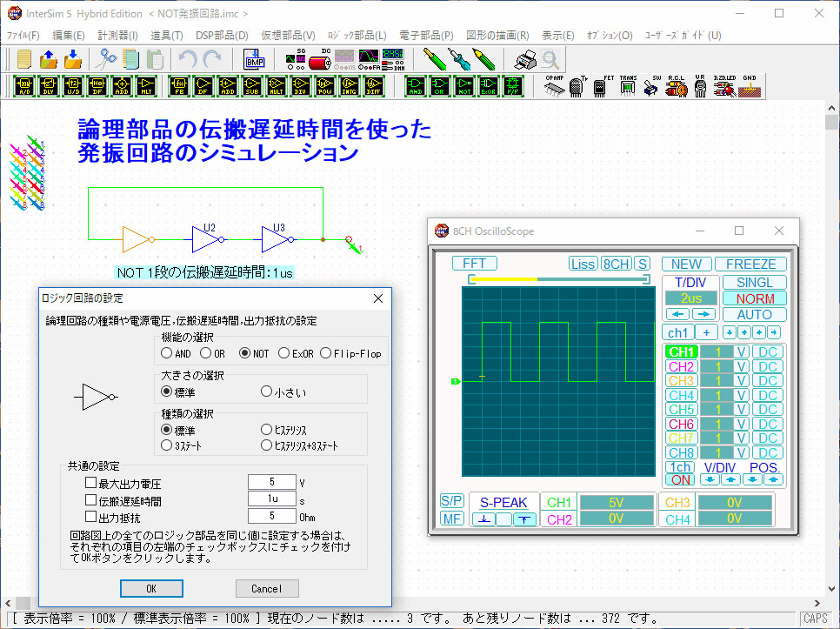
Task: Click the propagation delay value field 1u
Action: pos(272,499)
